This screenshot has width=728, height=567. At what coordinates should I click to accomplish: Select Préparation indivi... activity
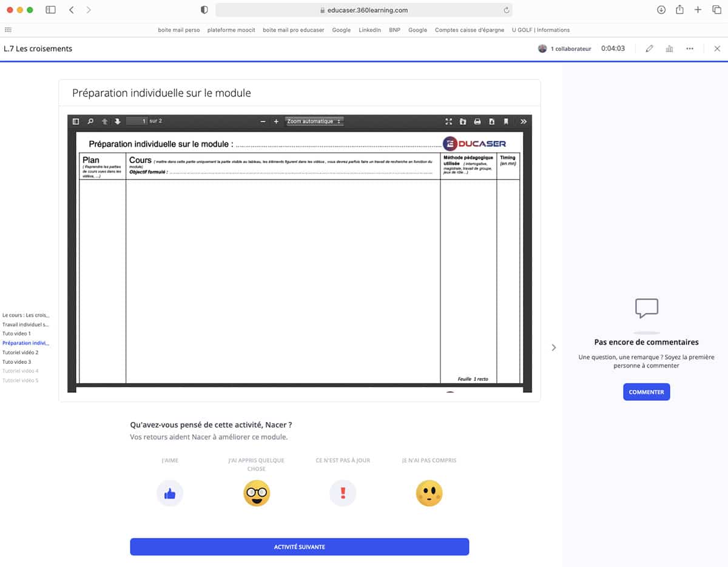click(26, 343)
